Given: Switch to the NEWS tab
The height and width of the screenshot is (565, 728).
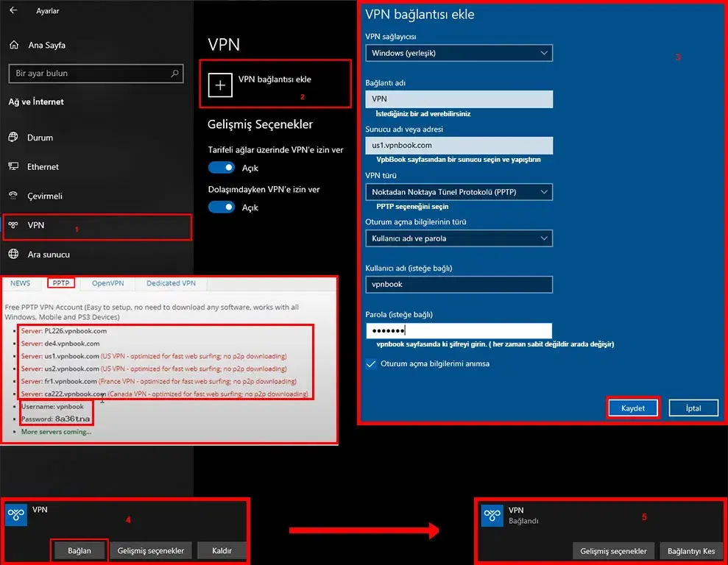Looking at the screenshot, I should (21, 283).
